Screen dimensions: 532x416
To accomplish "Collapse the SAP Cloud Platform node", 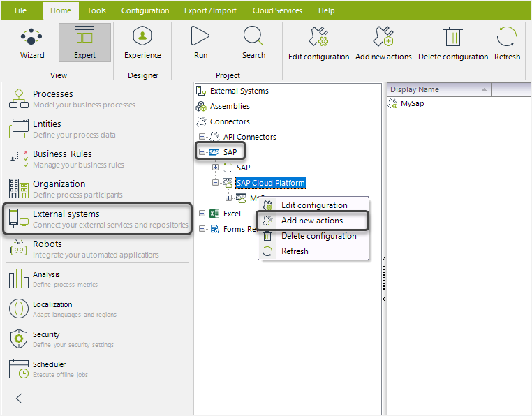I will [x=215, y=183].
